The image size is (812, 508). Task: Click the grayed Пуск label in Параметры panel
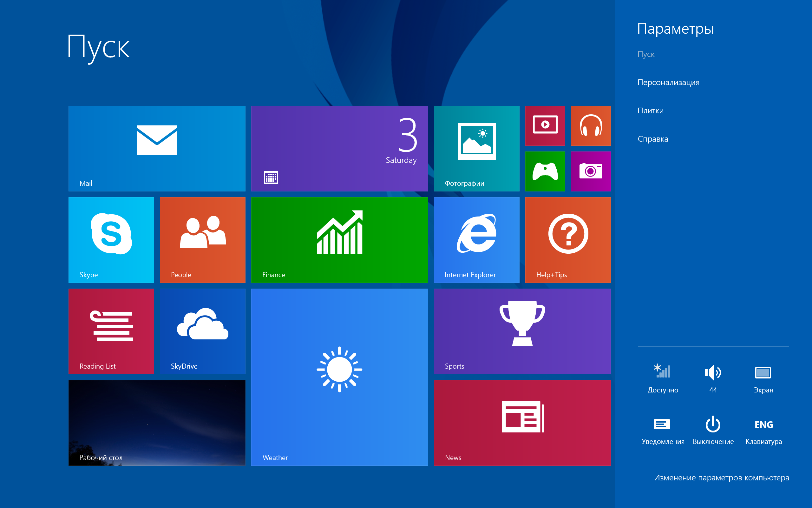tap(646, 54)
